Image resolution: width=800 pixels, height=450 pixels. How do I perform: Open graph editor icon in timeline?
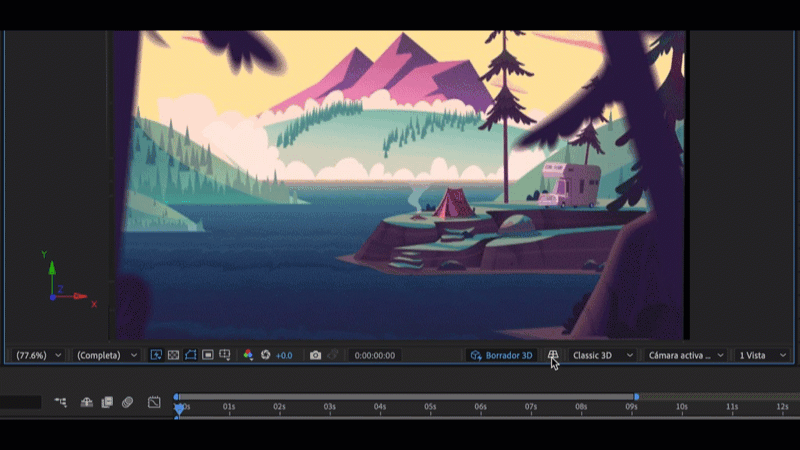tap(154, 402)
